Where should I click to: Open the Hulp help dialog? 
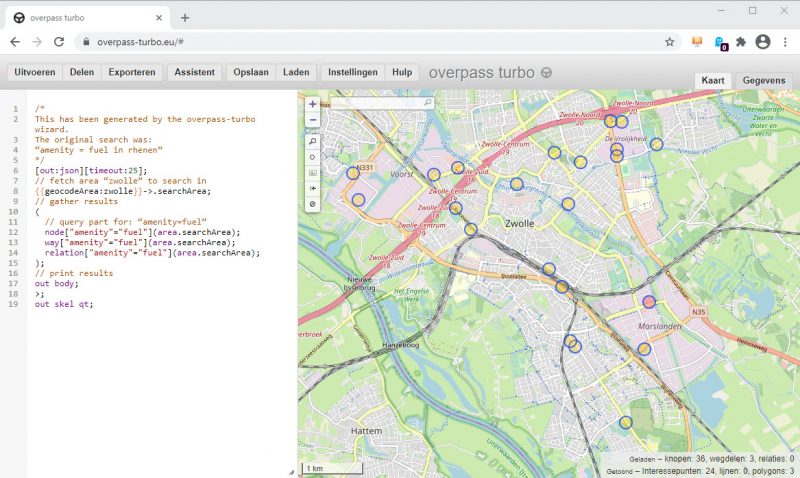(x=402, y=72)
